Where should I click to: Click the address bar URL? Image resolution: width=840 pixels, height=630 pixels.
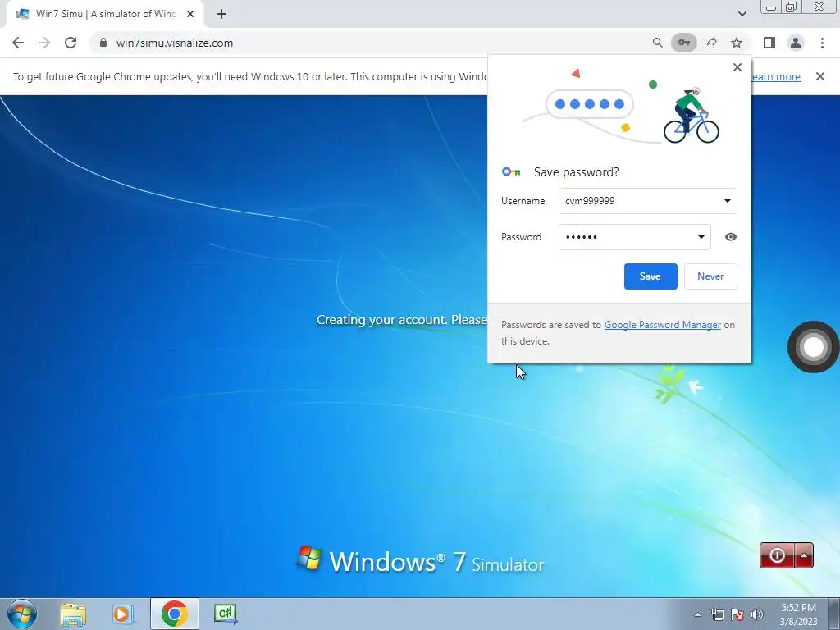[175, 43]
